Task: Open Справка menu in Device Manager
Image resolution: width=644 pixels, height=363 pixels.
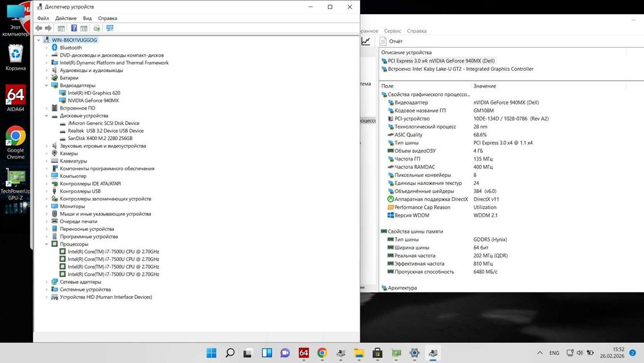Action: pyautogui.click(x=107, y=18)
